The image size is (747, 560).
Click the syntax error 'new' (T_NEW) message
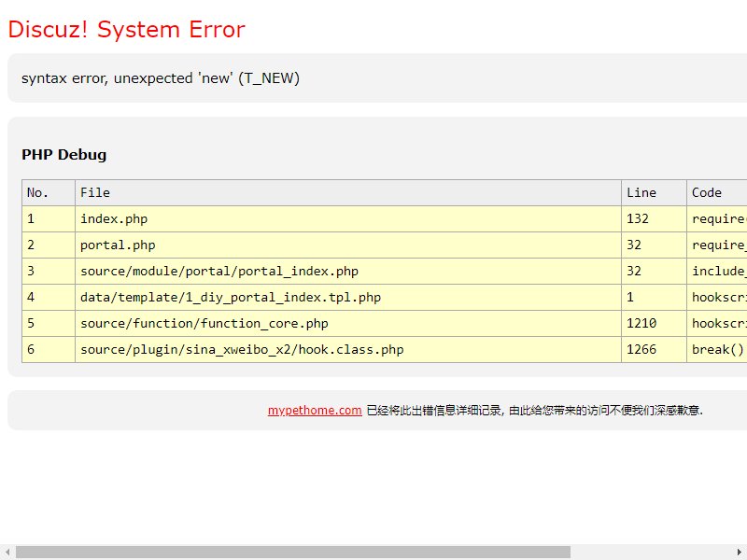[161, 78]
